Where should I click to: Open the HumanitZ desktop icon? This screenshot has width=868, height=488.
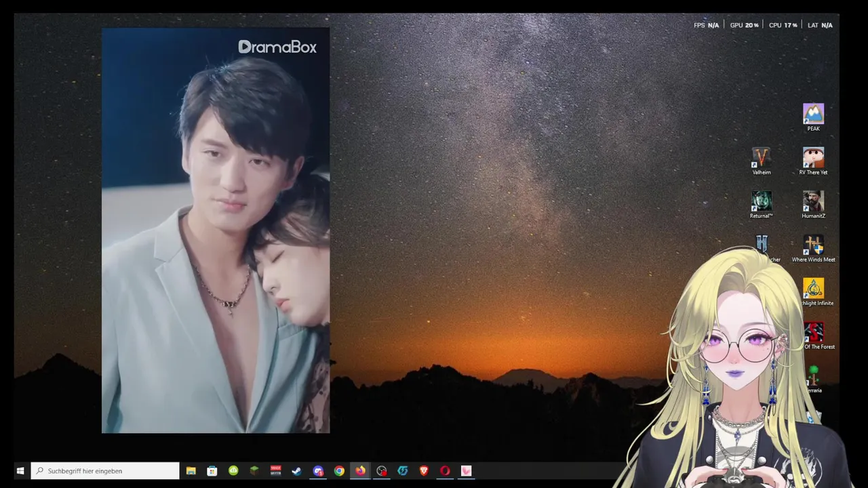(x=813, y=205)
